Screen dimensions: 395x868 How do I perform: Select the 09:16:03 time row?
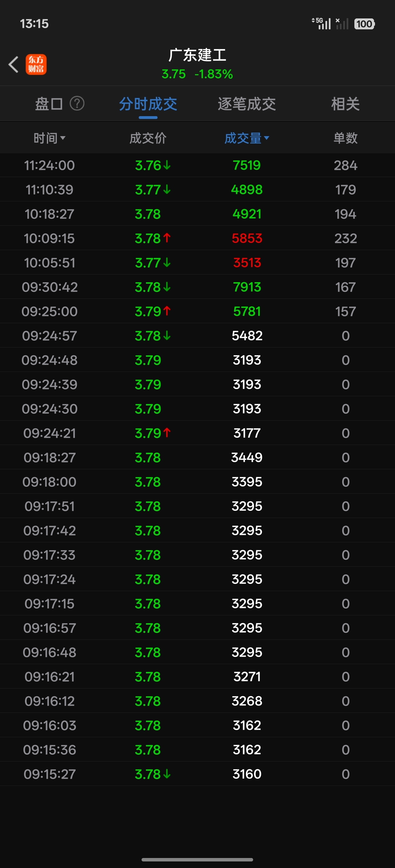point(197,725)
